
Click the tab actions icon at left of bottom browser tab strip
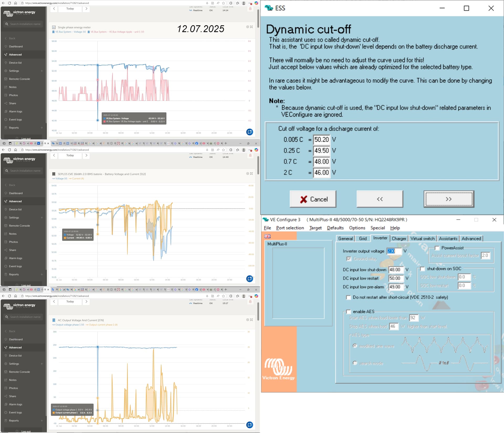(10, 290)
